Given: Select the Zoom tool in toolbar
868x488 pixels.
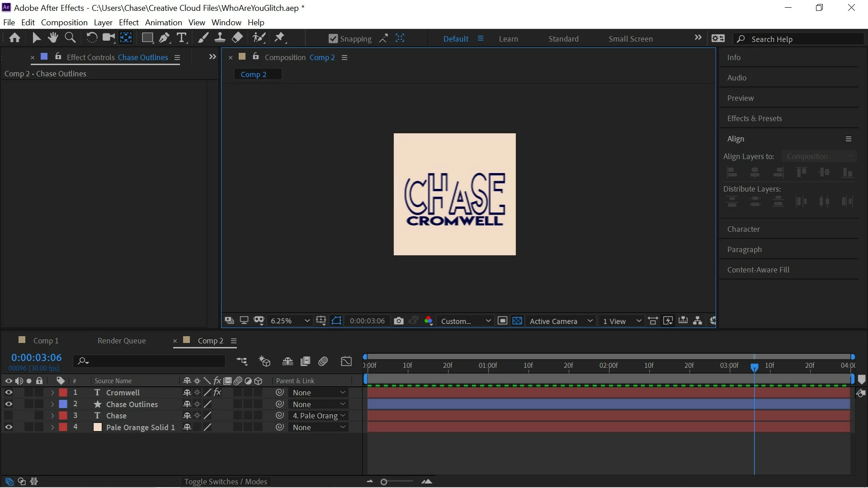Looking at the screenshot, I should tap(70, 38).
